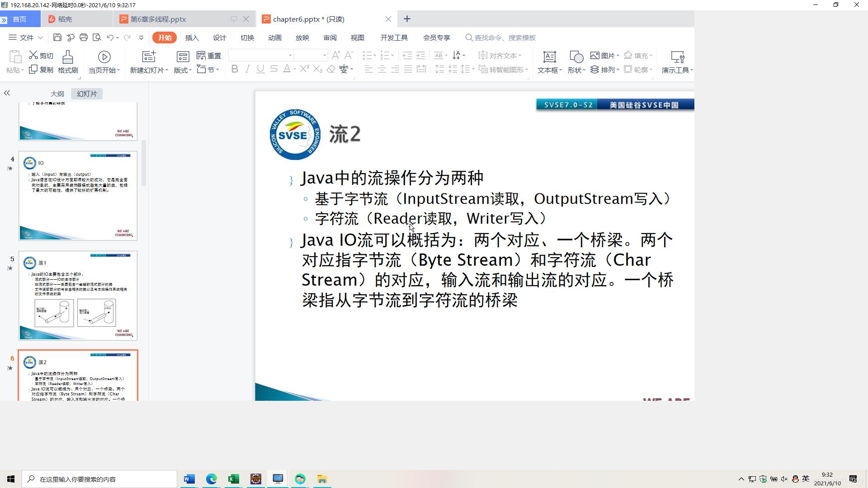The image size is (868, 488).
Task: Add a new document tab with plus button
Action: [407, 19]
